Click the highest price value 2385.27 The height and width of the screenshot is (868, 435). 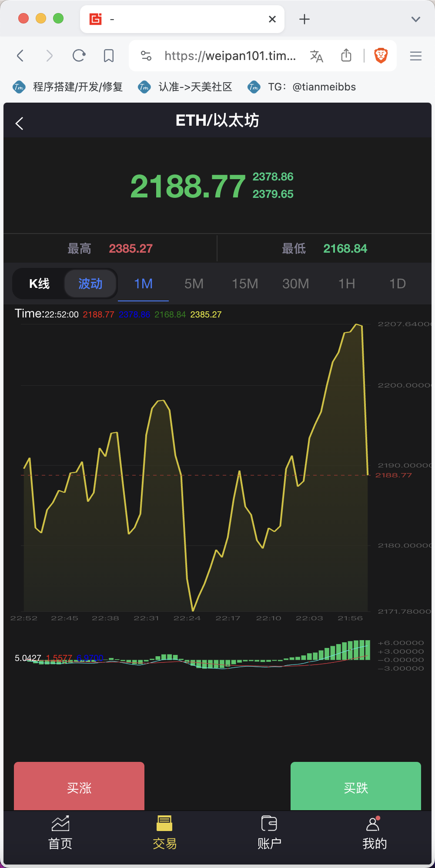[130, 249]
